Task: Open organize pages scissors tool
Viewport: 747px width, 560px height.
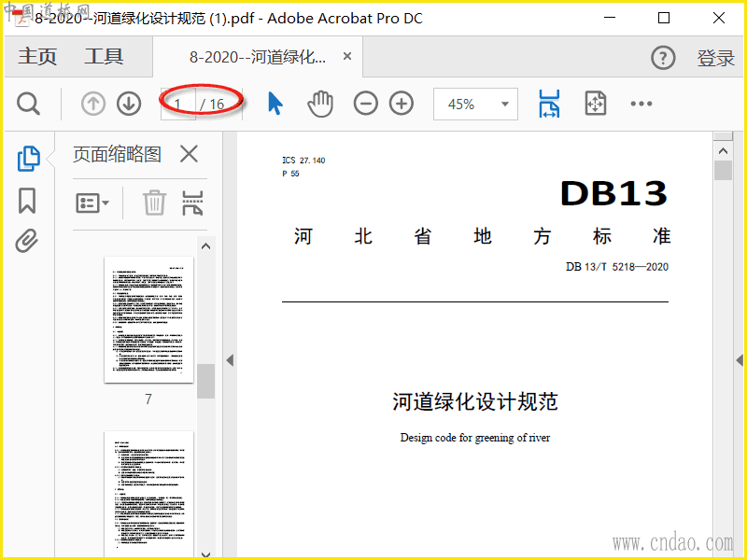Action: pos(193,203)
